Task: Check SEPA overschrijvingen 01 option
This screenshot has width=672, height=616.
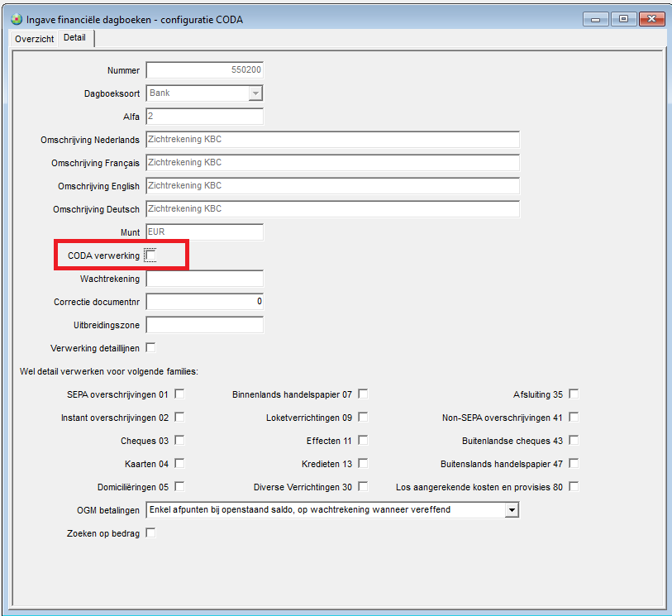Action: [x=179, y=394]
